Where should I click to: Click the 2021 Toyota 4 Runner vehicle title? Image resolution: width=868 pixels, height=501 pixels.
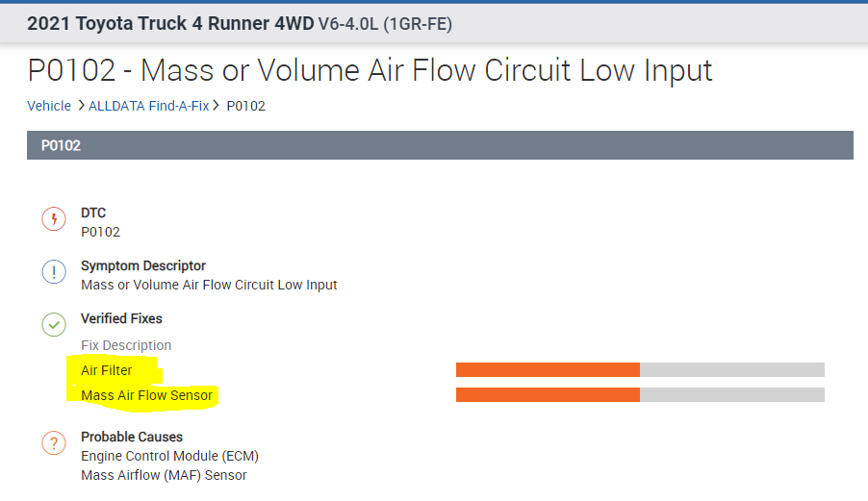[x=239, y=24]
